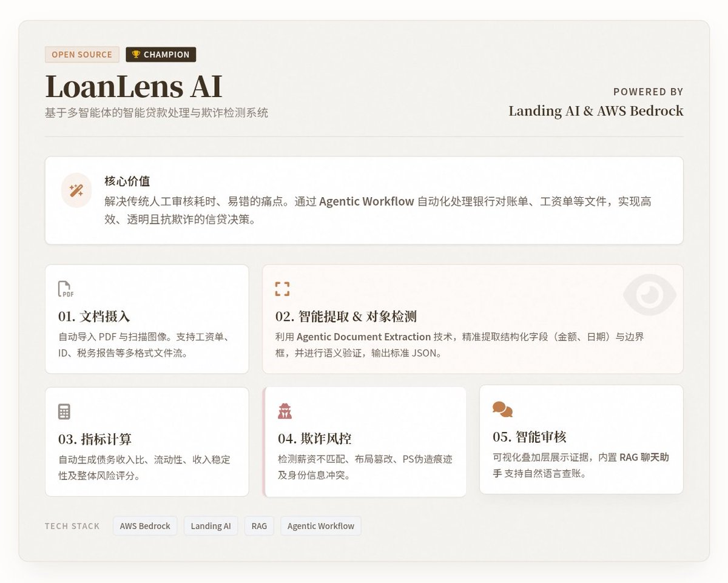Image resolution: width=728 pixels, height=583 pixels.
Task: Click the 核心价值 heading
Action: click(127, 181)
